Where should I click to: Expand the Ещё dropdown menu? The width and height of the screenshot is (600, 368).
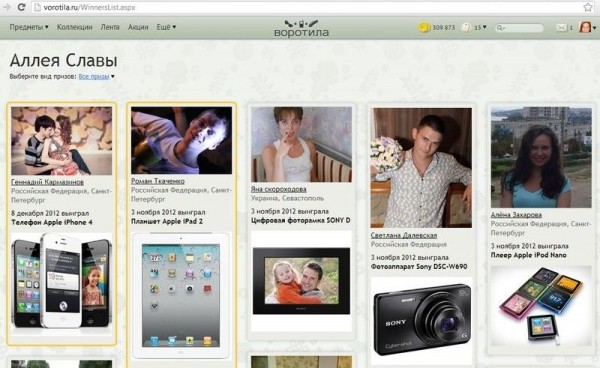click(166, 27)
